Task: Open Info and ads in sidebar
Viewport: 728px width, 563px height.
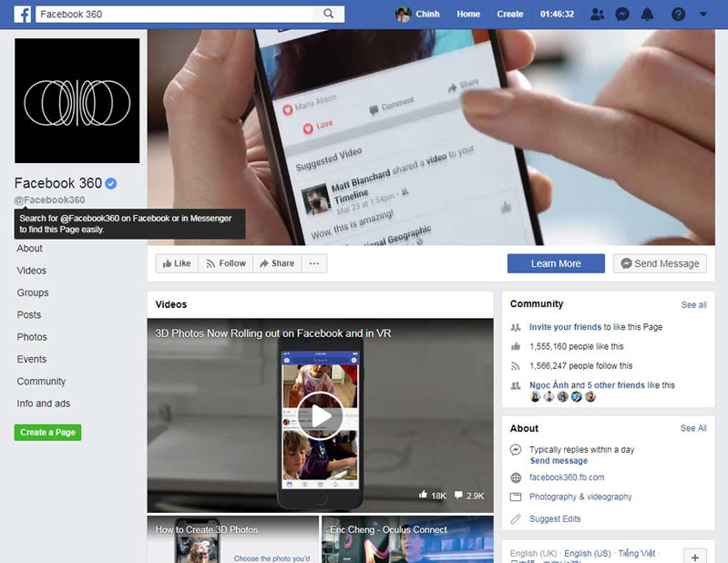Action: [x=44, y=404]
